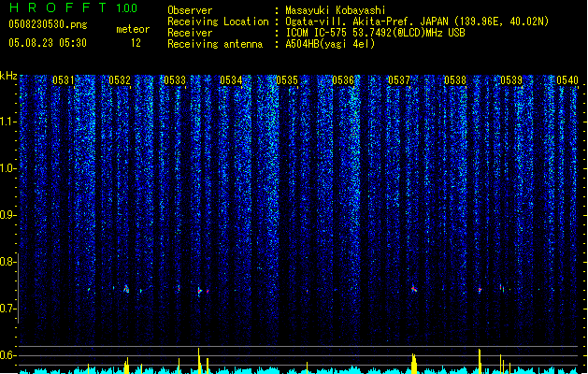Click the 0531 time marker
Viewport: 588px width, 374px height.
[63, 80]
